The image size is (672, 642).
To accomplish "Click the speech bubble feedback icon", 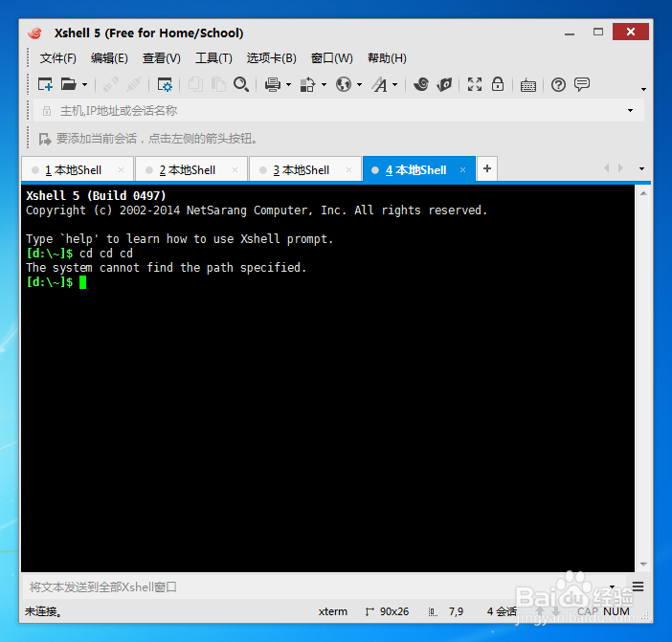I will pyautogui.click(x=582, y=84).
